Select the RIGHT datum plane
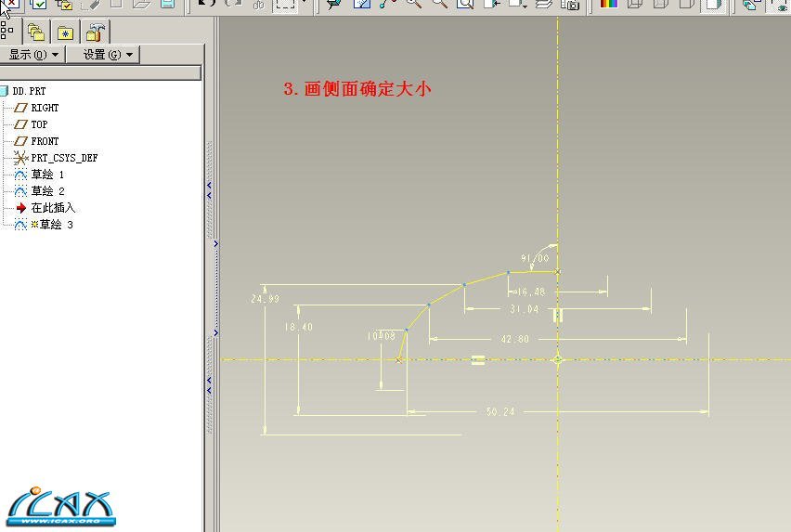 (45, 108)
